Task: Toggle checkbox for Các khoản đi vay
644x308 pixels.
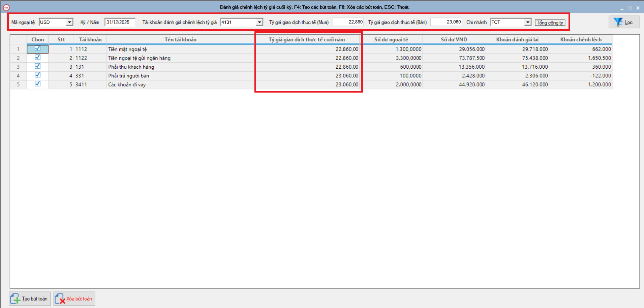Action: point(38,83)
